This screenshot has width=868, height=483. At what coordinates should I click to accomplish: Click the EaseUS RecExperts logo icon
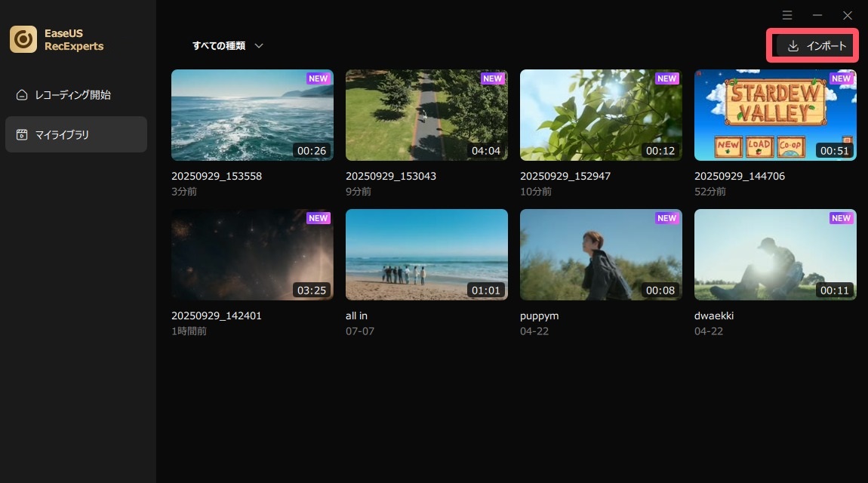coord(23,39)
